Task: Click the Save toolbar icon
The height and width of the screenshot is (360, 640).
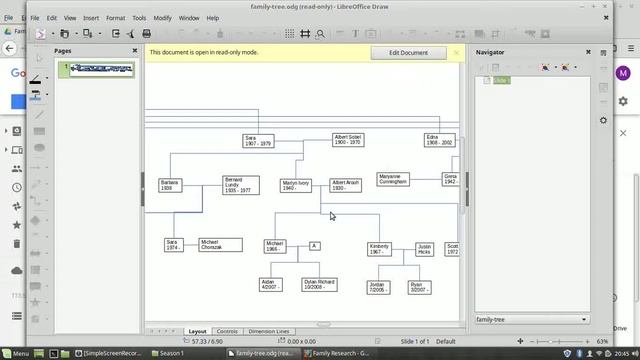Action: 88,34
